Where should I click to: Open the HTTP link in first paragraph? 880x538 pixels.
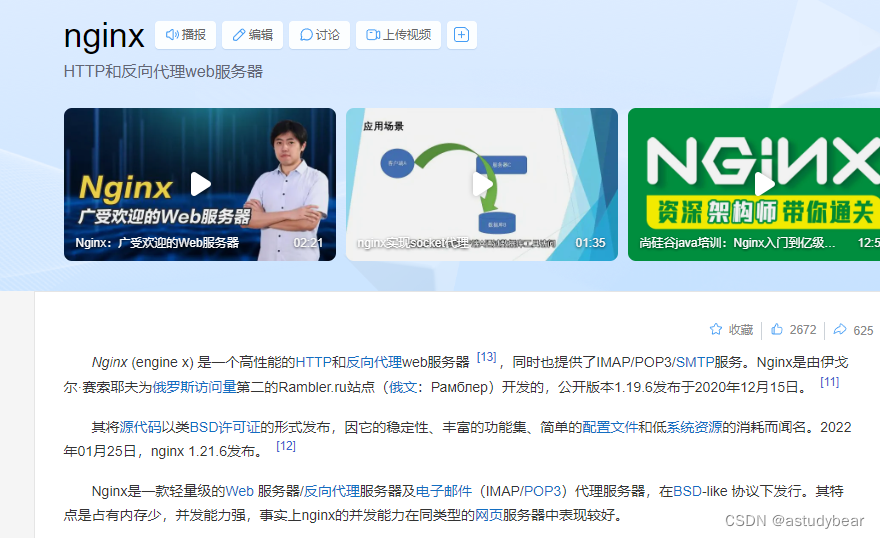[x=313, y=362]
